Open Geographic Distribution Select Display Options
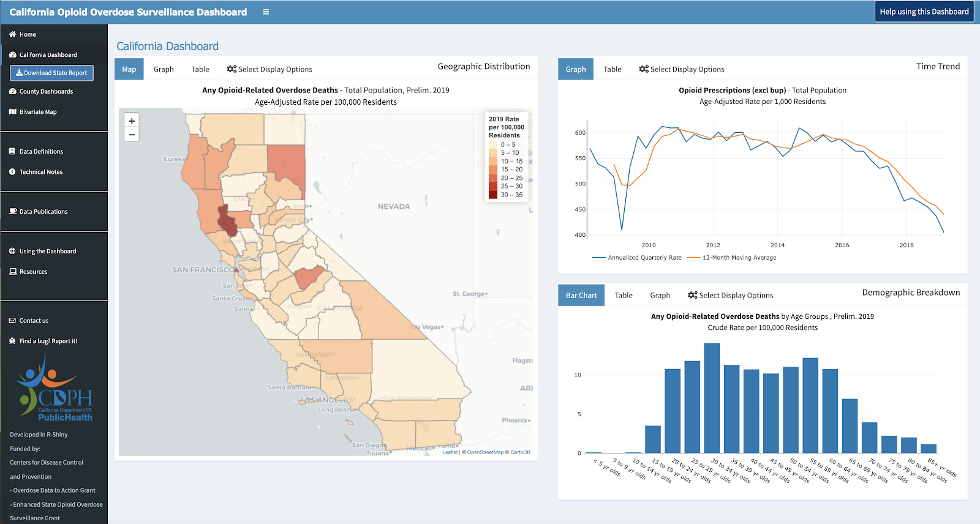The width and height of the screenshot is (980, 524). [x=269, y=69]
